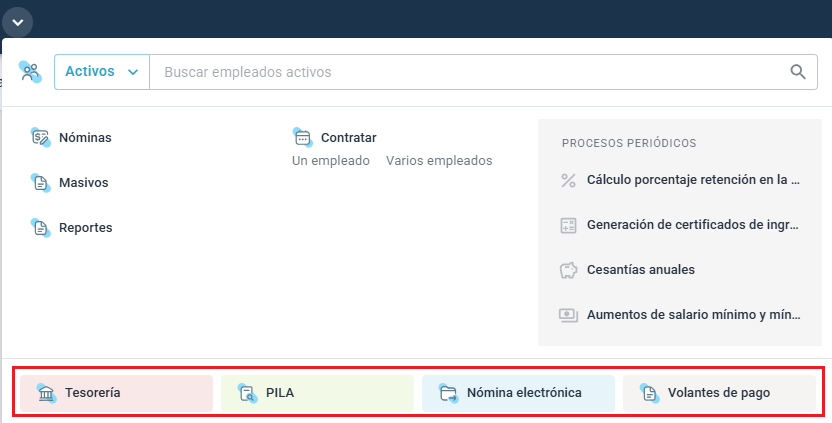This screenshot has width=832, height=423.
Task: Open Generación de certificados de ingresos
Action: click(x=693, y=225)
